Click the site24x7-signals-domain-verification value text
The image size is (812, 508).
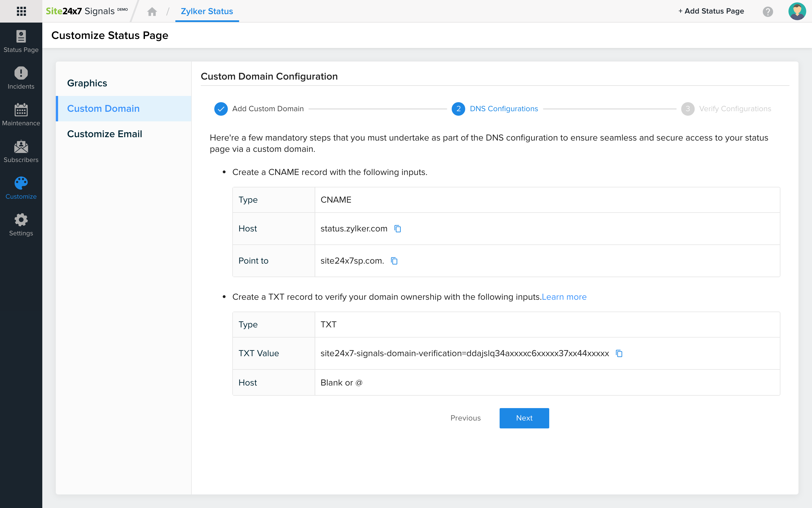465,353
